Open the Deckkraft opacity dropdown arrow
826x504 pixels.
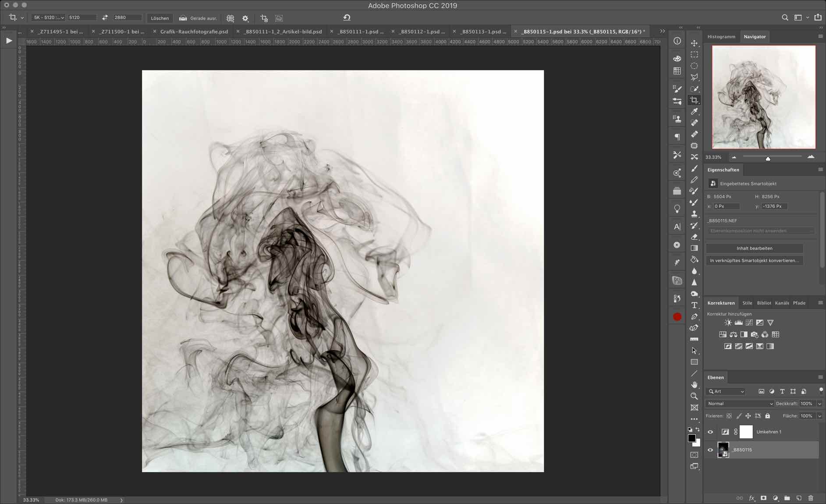tap(819, 404)
